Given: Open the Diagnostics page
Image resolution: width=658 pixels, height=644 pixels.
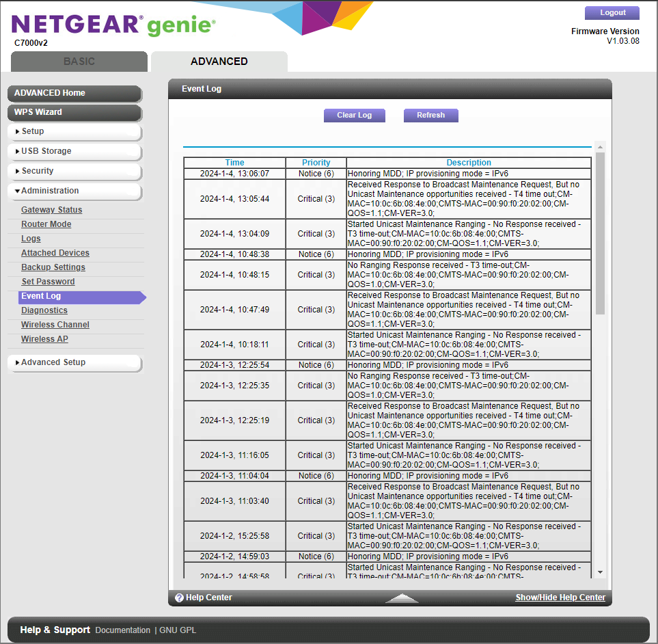Looking at the screenshot, I should click(x=44, y=310).
